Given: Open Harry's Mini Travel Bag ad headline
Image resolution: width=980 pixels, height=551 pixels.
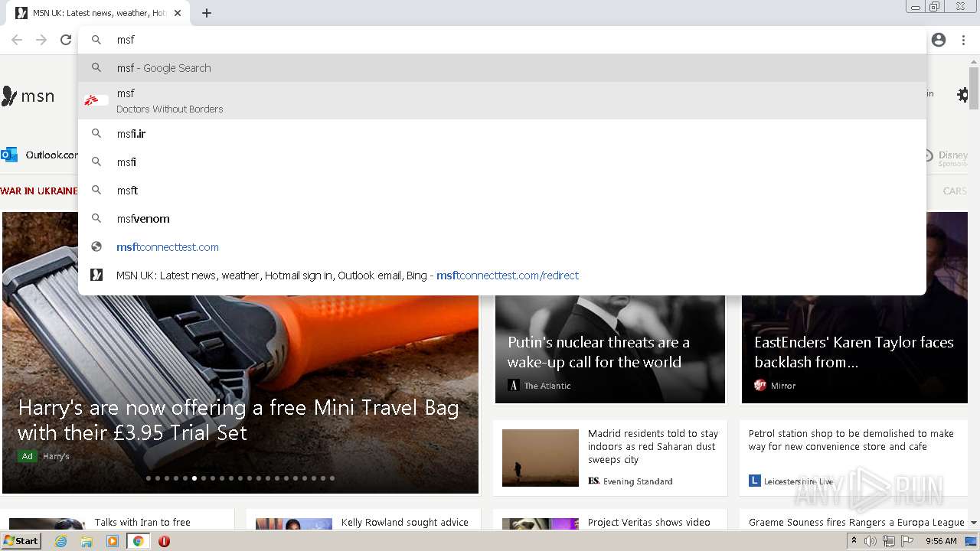Looking at the screenshot, I should (238, 420).
